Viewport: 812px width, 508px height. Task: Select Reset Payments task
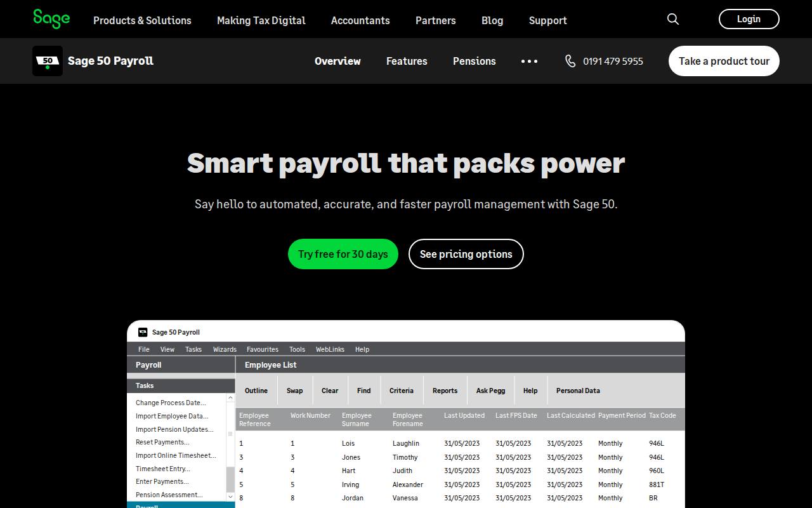pyautogui.click(x=162, y=442)
